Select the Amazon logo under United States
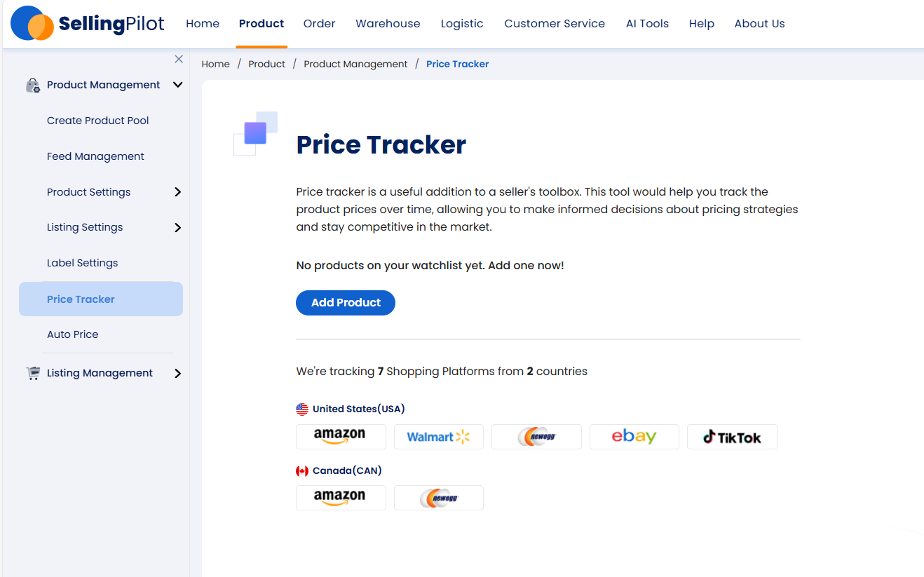The width and height of the screenshot is (924, 577). point(341,437)
